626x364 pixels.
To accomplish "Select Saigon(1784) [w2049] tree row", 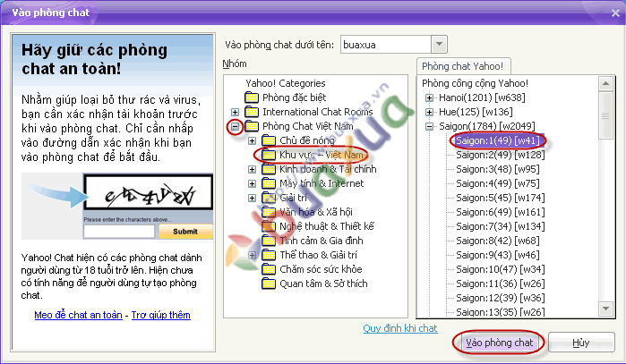I will [x=486, y=126].
